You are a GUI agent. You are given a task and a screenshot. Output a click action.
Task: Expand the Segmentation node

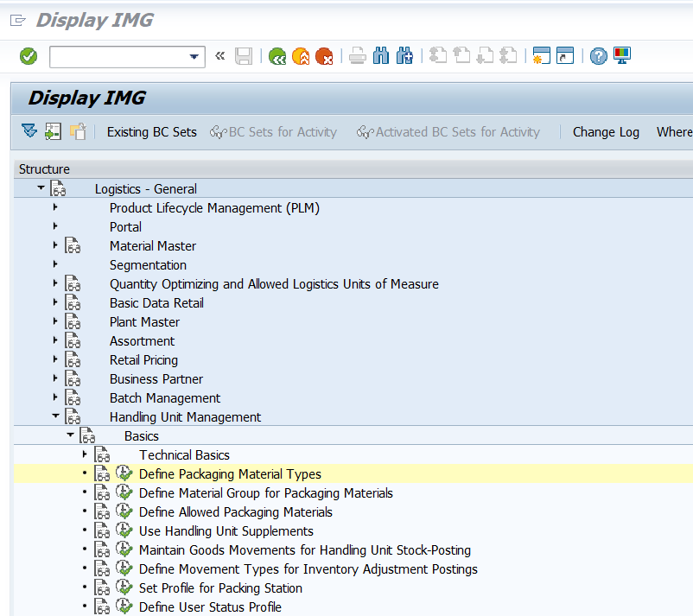[x=55, y=264]
